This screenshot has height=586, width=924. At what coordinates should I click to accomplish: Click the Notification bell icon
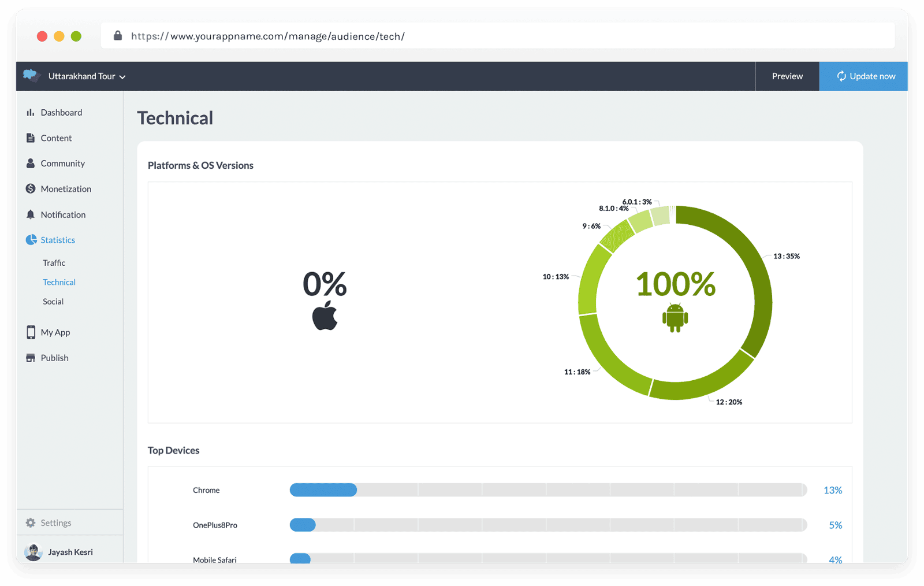click(x=30, y=214)
